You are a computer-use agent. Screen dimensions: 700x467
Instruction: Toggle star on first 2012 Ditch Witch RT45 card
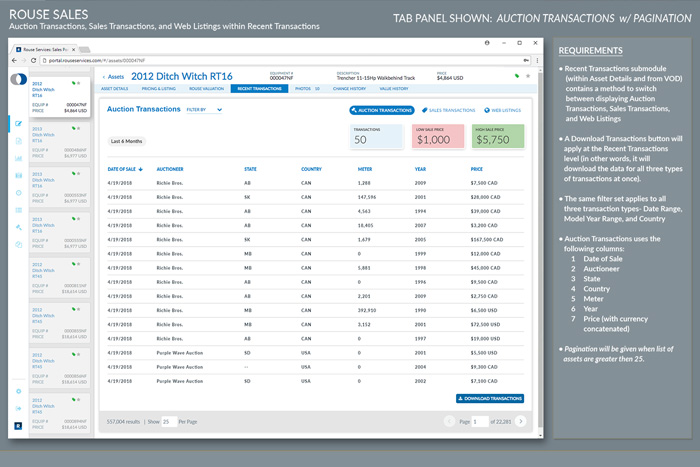click(79, 264)
